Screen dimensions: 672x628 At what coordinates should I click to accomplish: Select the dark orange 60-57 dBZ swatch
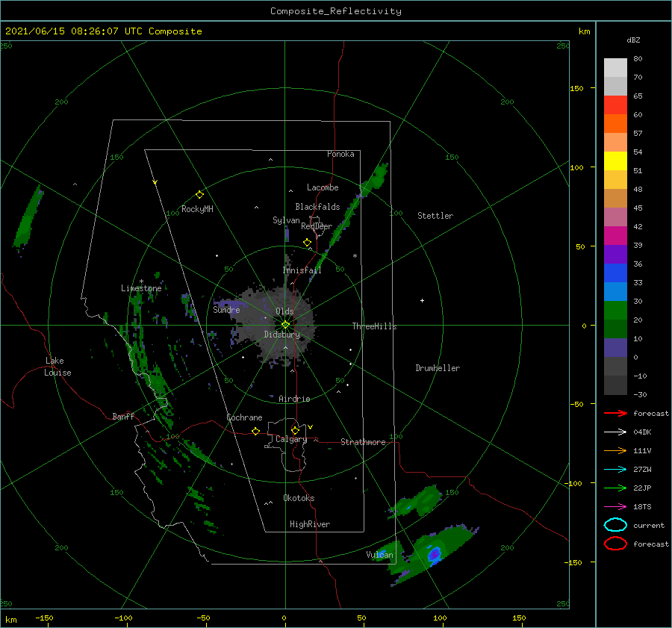(x=615, y=123)
